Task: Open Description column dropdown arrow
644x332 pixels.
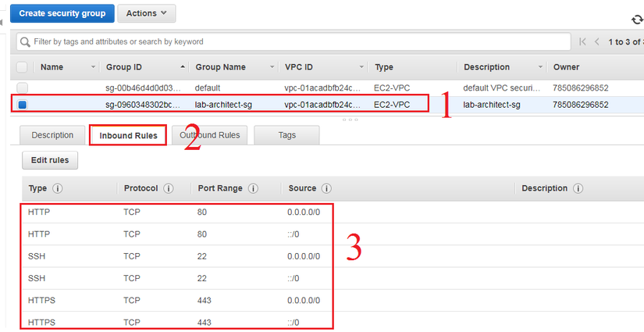Action: pyautogui.click(x=540, y=67)
